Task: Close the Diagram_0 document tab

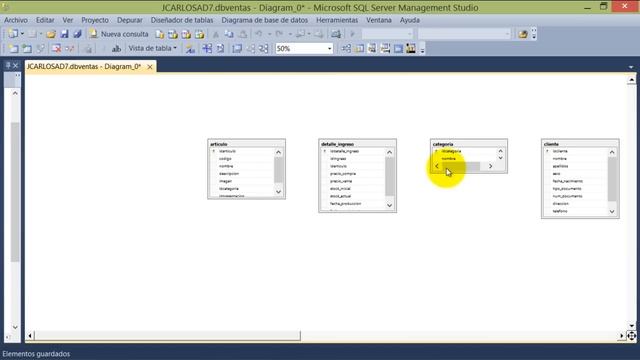Action: pyautogui.click(x=150, y=67)
